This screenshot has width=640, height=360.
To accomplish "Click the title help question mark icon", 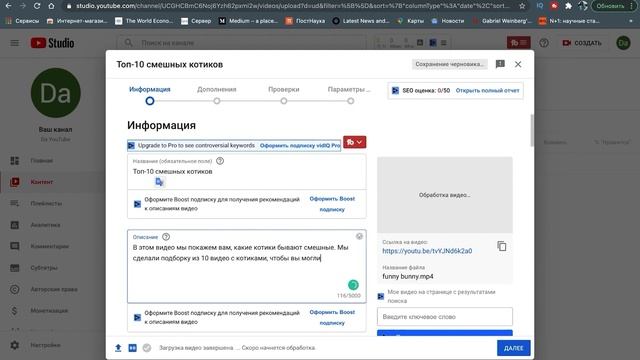I will pyautogui.click(x=220, y=161).
